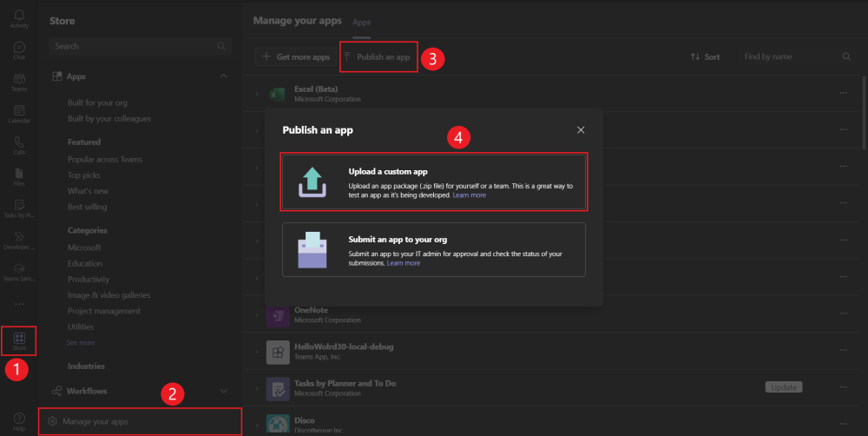Choose Upload a custom app
Viewport: 868px width, 436px height.
point(434,182)
